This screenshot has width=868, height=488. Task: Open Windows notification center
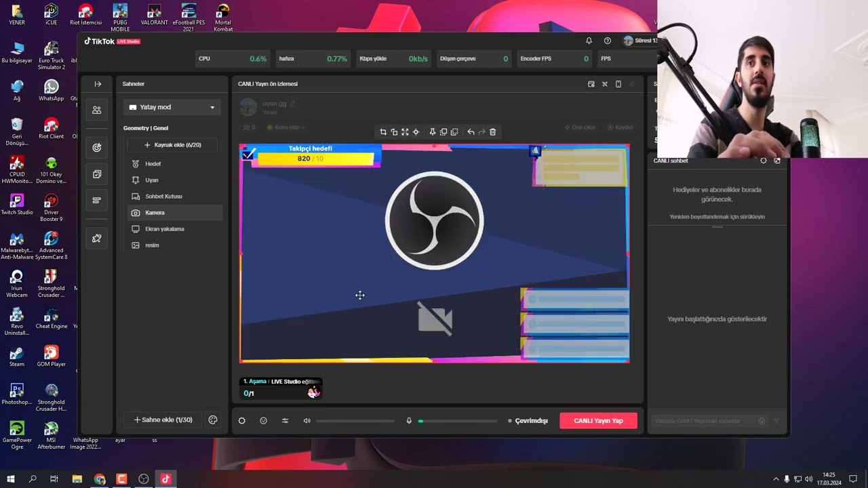[x=853, y=479]
